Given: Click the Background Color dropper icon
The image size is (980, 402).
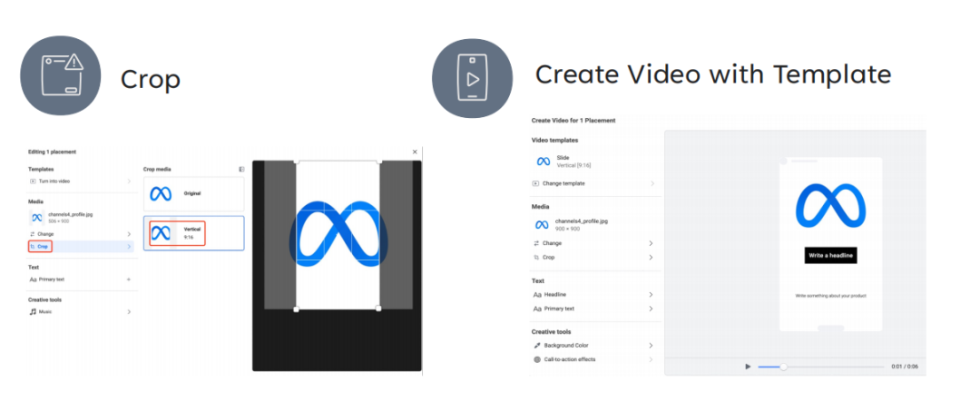Looking at the screenshot, I should 536,346.
